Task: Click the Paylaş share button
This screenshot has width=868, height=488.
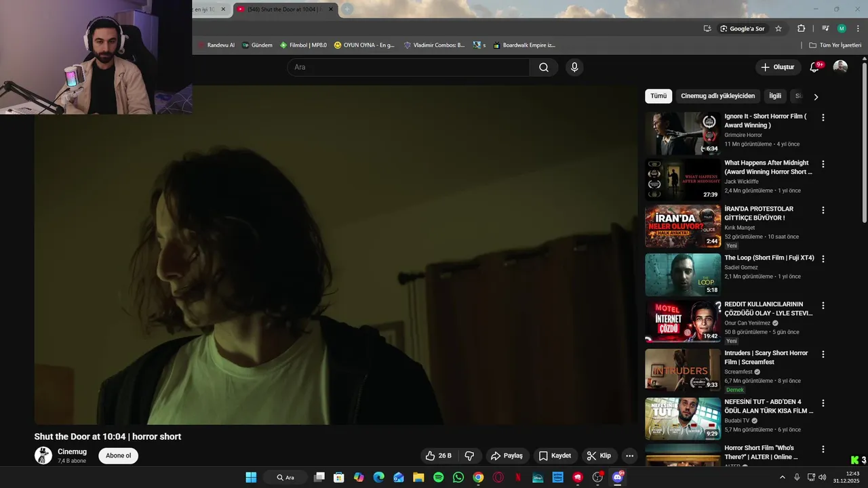Action: pos(507,455)
